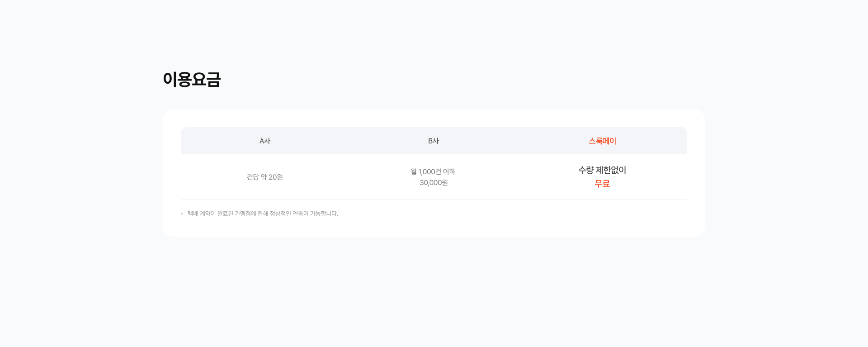Click the gray bullet dot before the footnote

click(182, 214)
